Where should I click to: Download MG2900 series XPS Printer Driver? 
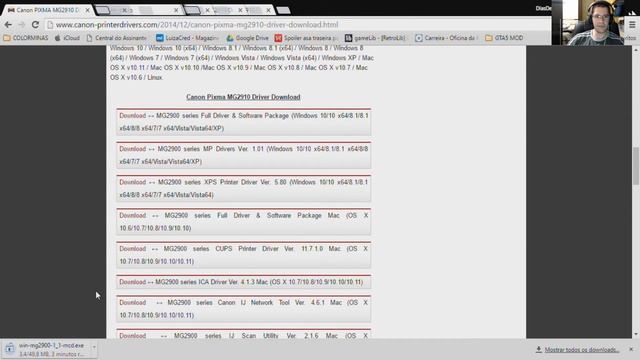click(x=132, y=182)
